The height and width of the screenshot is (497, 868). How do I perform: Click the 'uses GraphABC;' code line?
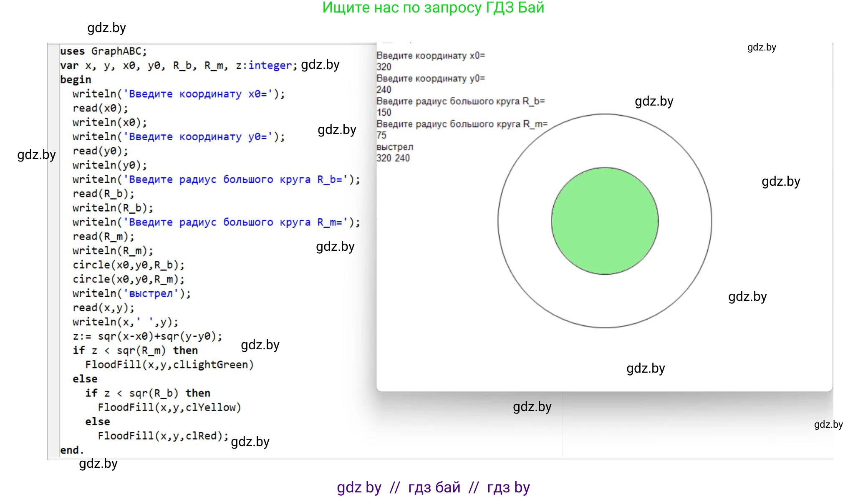pyautogui.click(x=103, y=51)
